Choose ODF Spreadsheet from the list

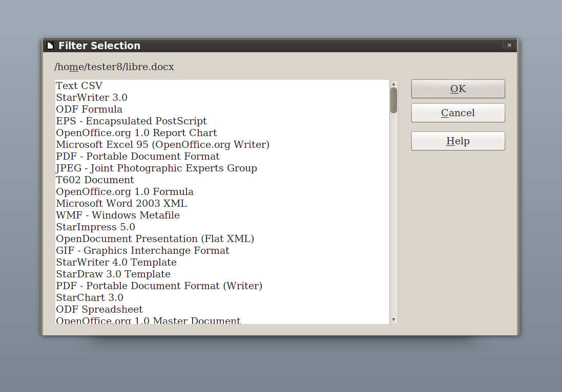(99, 309)
